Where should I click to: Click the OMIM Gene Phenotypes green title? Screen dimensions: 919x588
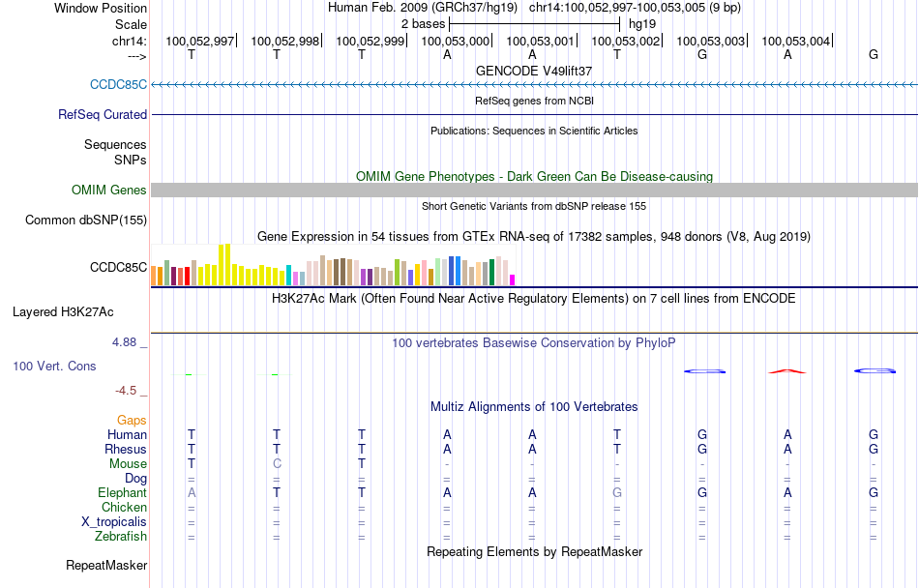[x=534, y=176]
